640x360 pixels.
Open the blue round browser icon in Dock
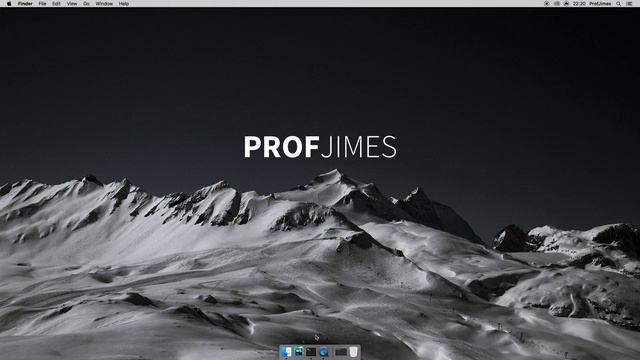click(324, 351)
